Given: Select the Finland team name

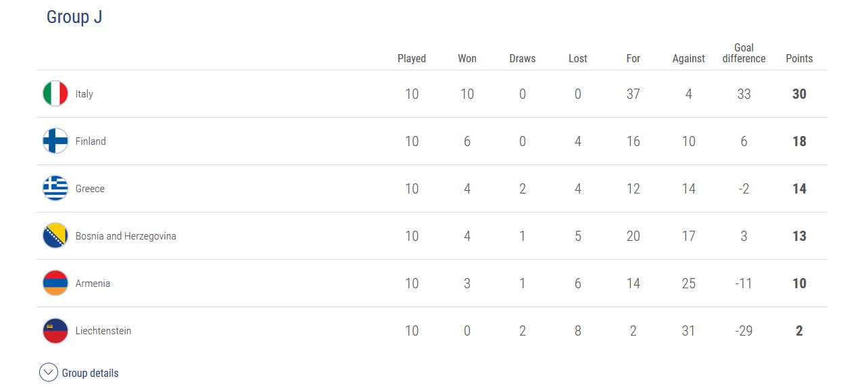Looking at the screenshot, I should 91,141.
